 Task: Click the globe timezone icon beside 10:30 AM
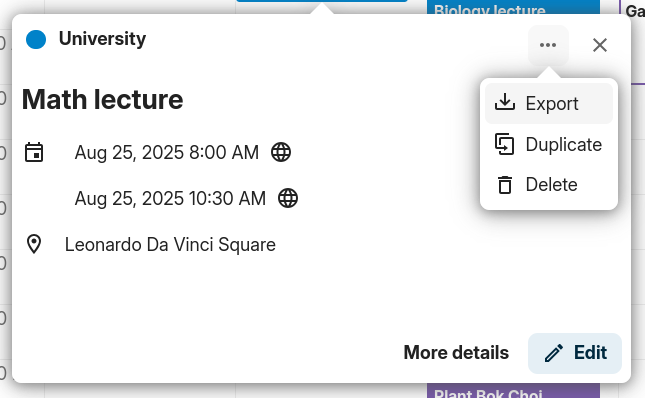[288, 198]
